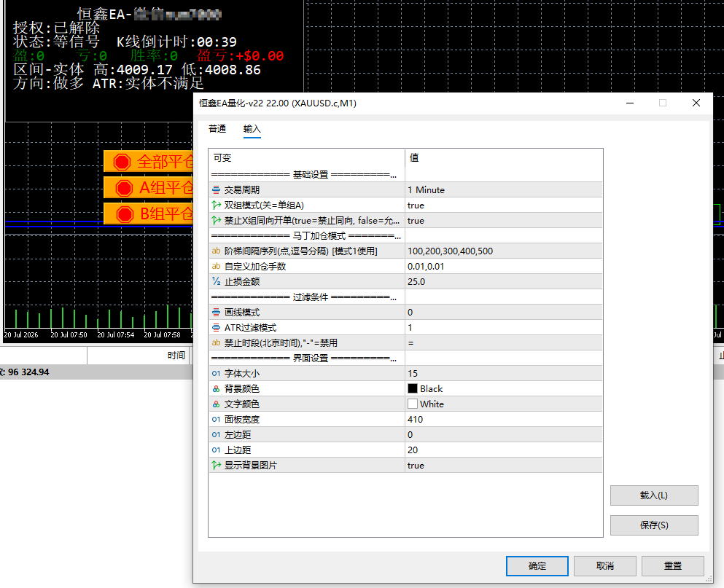Toggle the 双组模式 true value
This screenshot has width=724, height=588.
click(504, 205)
